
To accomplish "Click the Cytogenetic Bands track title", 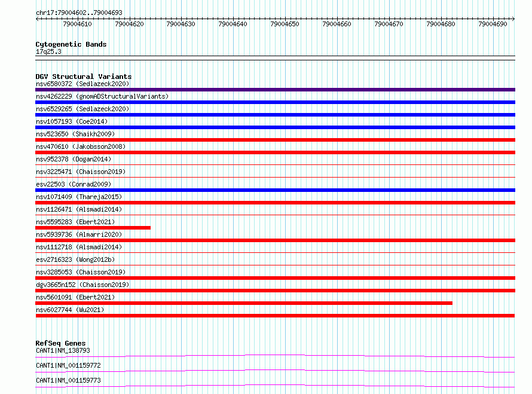I will point(71,44).
